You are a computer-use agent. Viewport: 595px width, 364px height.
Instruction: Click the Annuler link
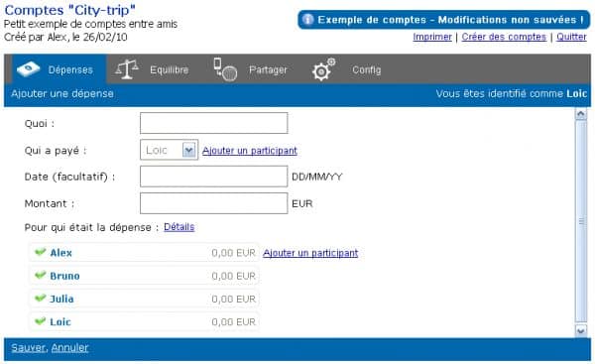click(x=69, y=348)
